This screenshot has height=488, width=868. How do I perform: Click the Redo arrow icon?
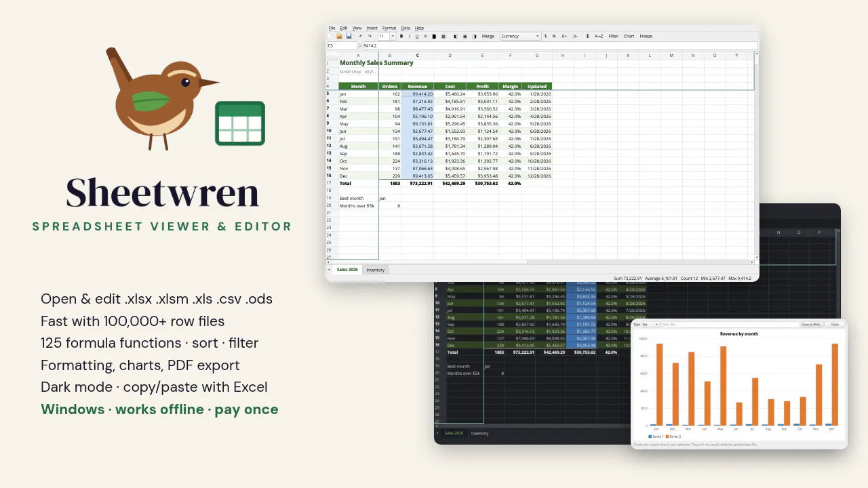point(370,36)
